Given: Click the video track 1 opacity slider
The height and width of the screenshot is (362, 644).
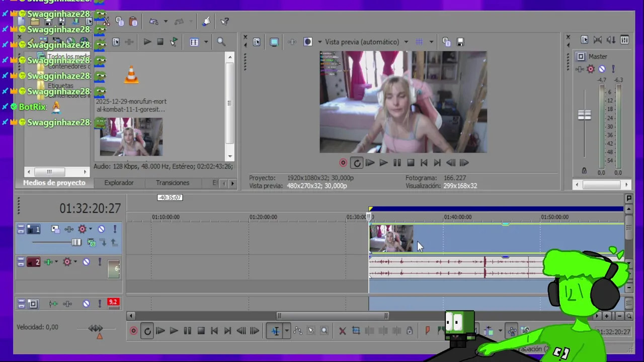Looking at the screenshot, I should pos(76,242).
